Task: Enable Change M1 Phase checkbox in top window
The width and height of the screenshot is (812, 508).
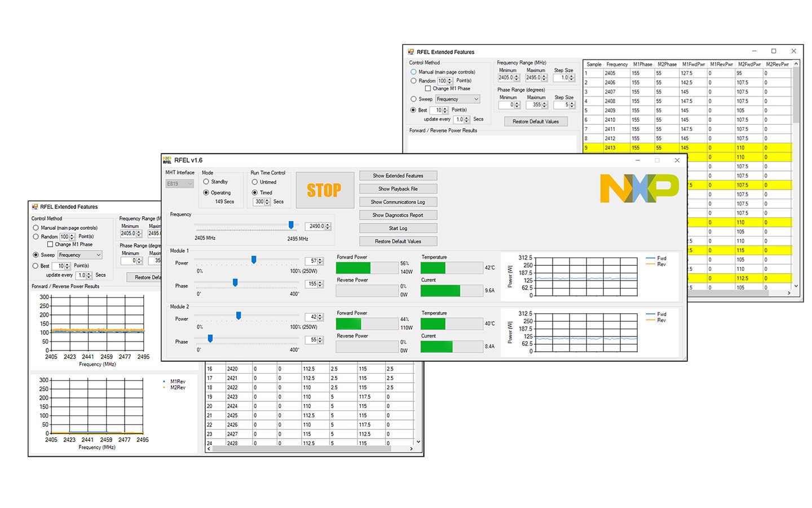Action: pos(428,89)
